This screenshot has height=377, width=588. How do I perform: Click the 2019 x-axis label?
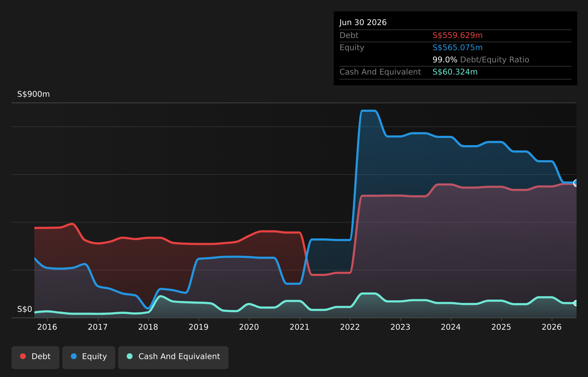click(199, 327)
